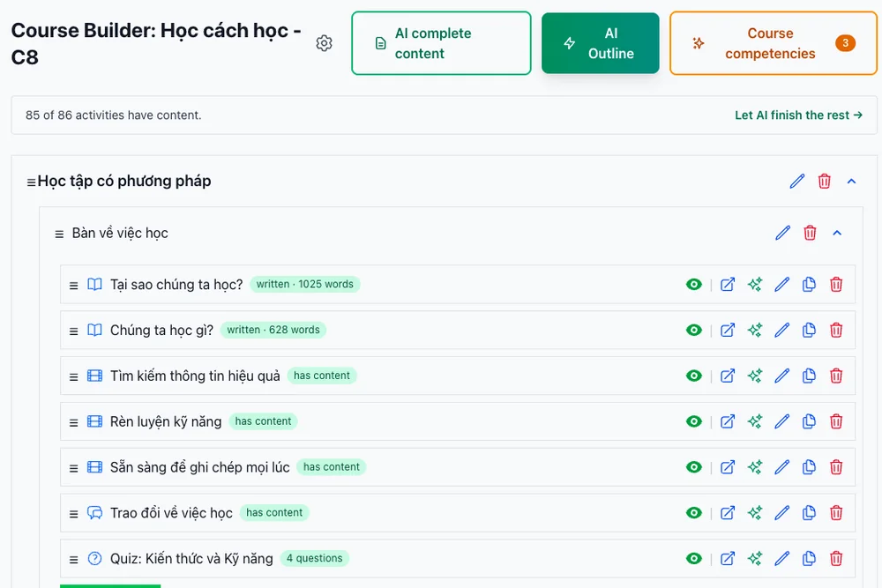The height and width of the screenshot is (588, 882).
Task: Click video icon of Tìm kiếm thông tin hiệu quả
Action: pyautogui.click(x=95, y=376)
